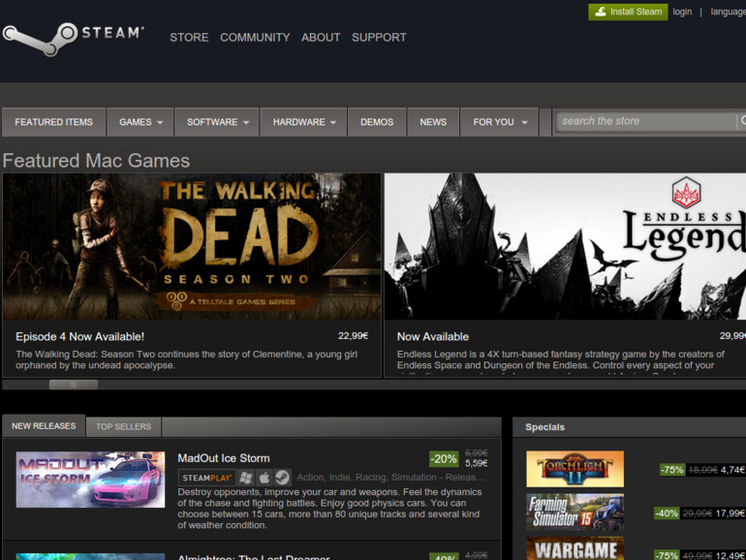Click The Walking Dead description text

[186, 359]
